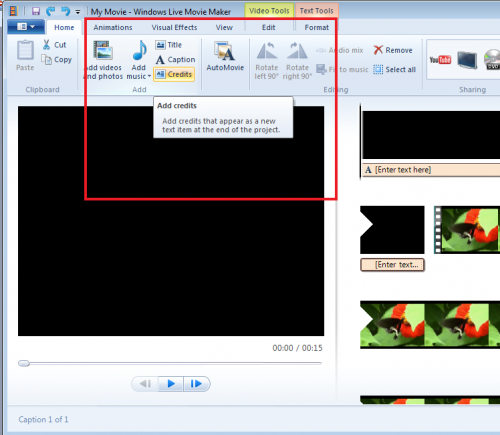Image resolution: width=500 pixels, height=435 pixels.
Task: Click the DVD sharing icon
Action: click(x=492, y=59)
